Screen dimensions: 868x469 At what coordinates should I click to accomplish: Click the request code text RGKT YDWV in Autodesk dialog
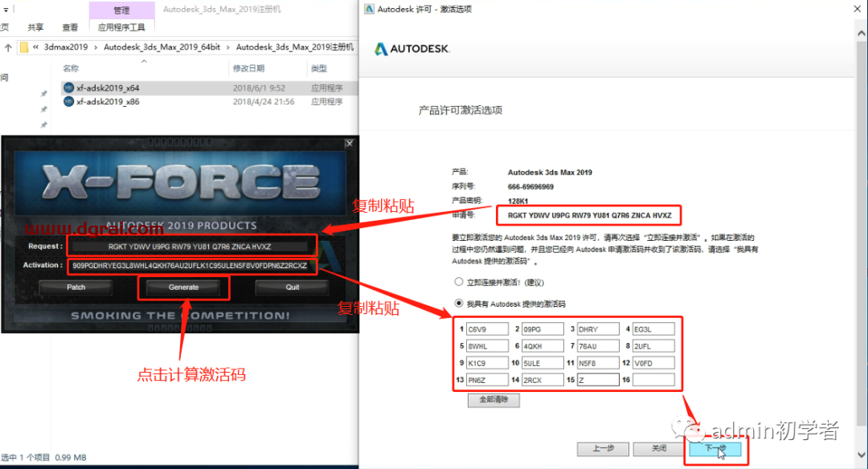click(590, 215)
